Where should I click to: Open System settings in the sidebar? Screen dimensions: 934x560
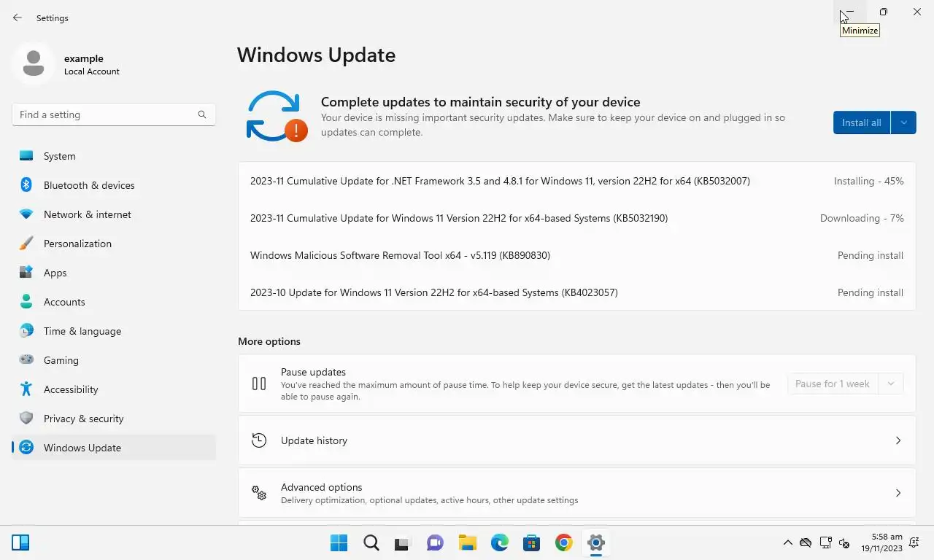point(114,156)
